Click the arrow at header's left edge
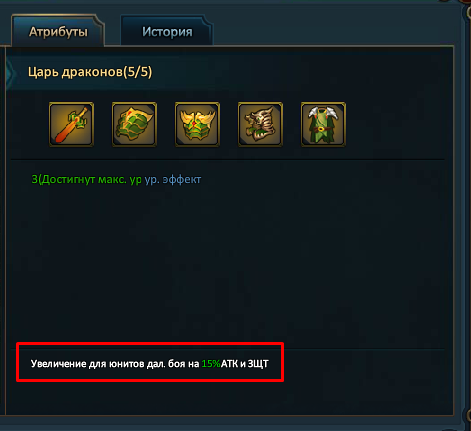The image size is (471, 431). (10, 73)
